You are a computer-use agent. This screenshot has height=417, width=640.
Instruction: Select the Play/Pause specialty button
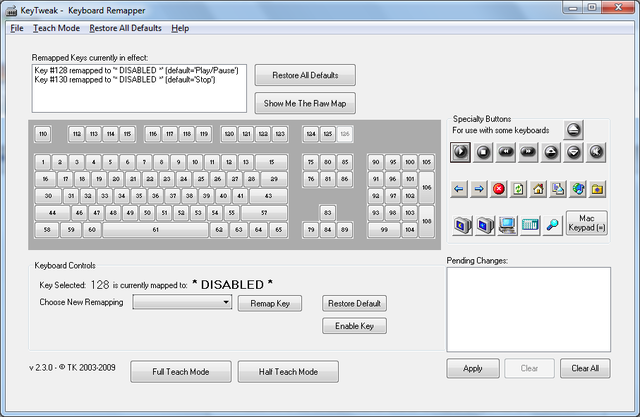tap(460, 152)
